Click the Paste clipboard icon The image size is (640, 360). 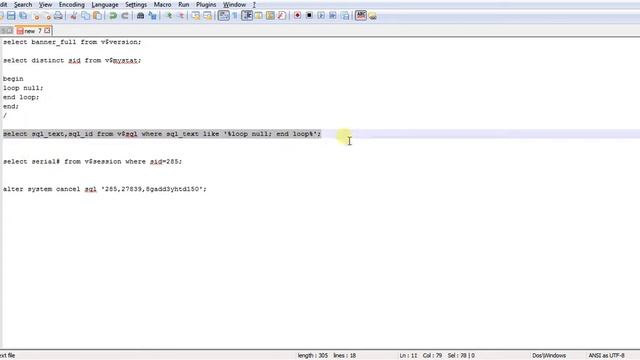coord(98,16)
